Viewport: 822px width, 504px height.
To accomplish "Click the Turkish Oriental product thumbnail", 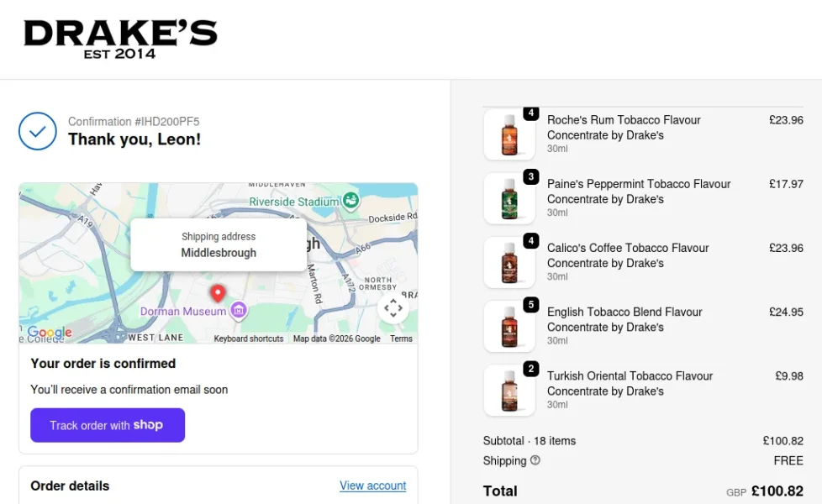I will point(509,390).
